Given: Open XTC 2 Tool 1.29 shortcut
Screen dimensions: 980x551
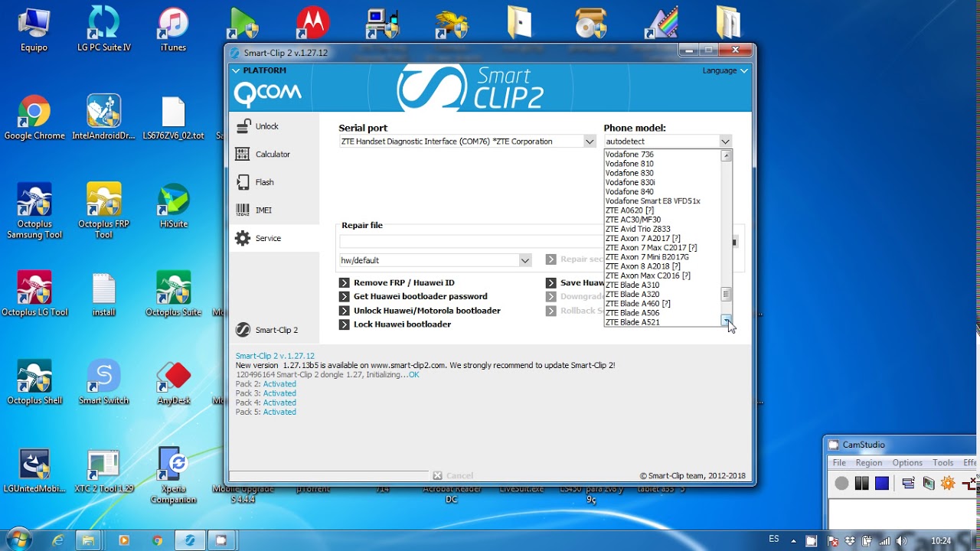Looking at the screenshot, I should [x=104, y=470].
